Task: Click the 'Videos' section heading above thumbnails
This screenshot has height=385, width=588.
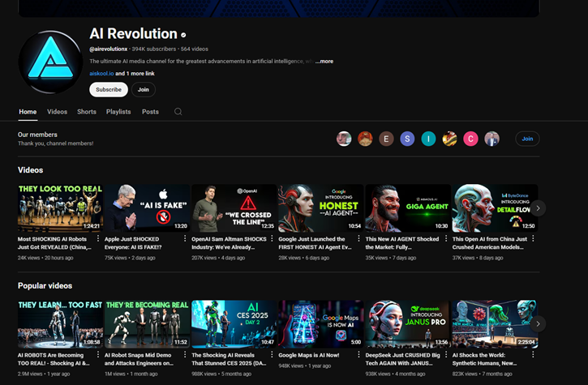Action: (30, 170)
